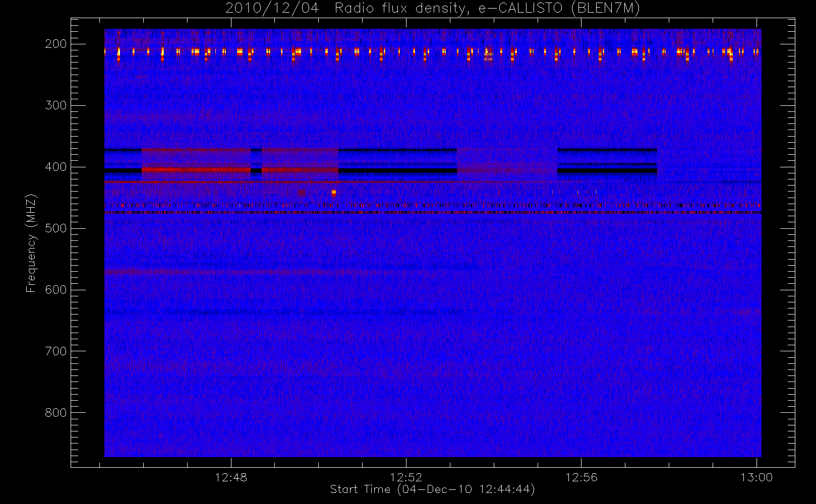
Task: Click the bright yellow burst near 450 MHz
Action: [x=334, y=193]
